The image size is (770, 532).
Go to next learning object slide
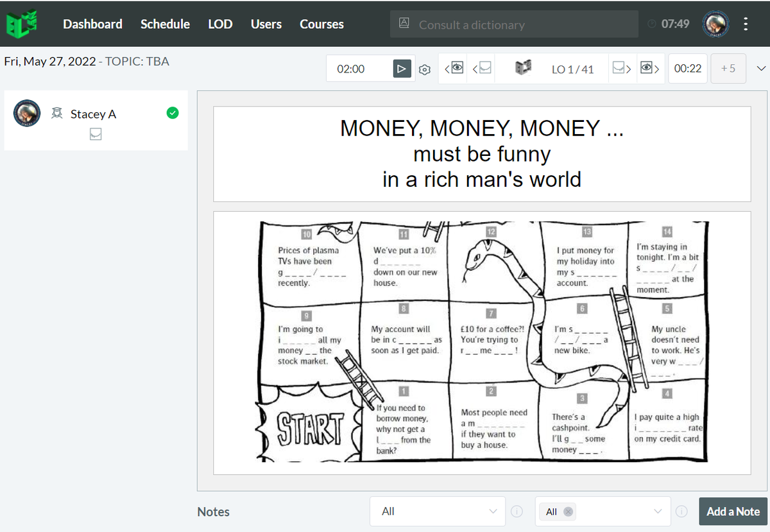[x=621, y=68]
